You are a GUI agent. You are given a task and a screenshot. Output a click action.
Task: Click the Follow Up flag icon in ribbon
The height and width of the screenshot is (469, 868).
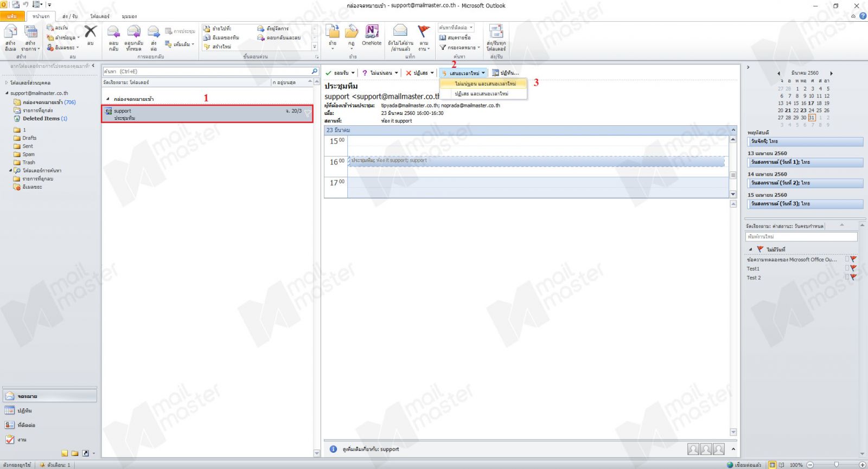(x=424, y=33)
